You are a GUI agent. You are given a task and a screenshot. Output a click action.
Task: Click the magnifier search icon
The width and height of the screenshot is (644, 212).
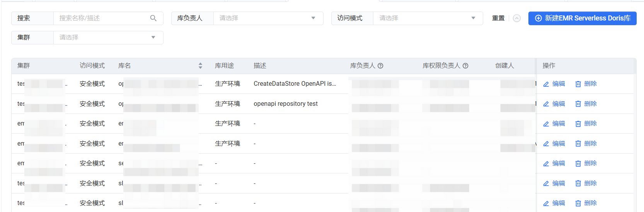point(153,18)
